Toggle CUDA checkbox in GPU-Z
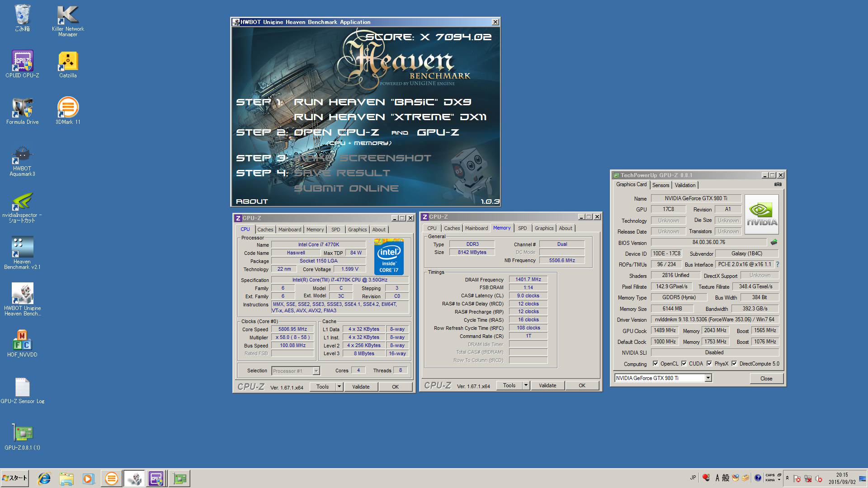The height and width of the screenshot is (488, 868). (684, 364)
